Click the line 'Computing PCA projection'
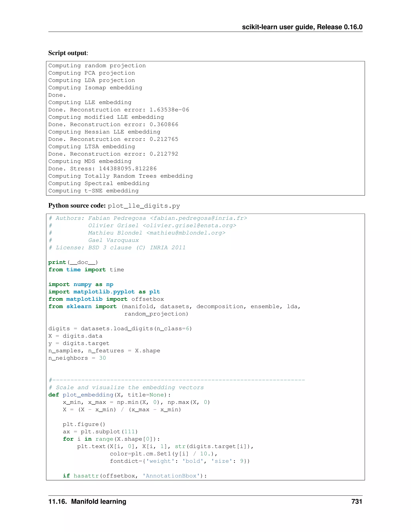The width and height of the screenshot is (411, 532). point(92,73)
